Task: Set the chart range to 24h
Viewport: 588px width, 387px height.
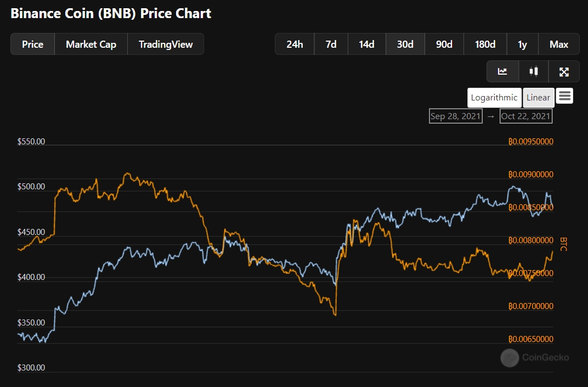Action: [x=295, y=44]
